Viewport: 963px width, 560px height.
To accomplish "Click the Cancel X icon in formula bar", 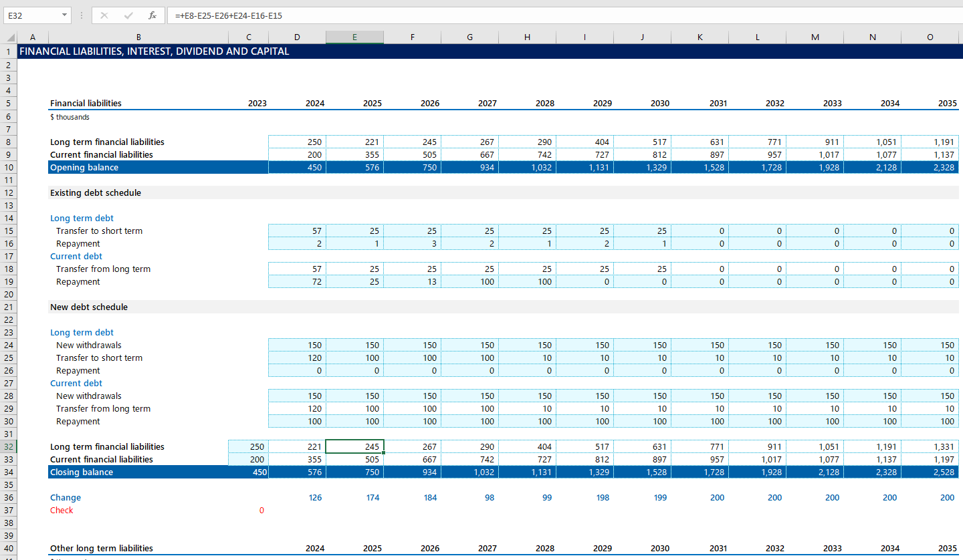I will click(104, 15).
